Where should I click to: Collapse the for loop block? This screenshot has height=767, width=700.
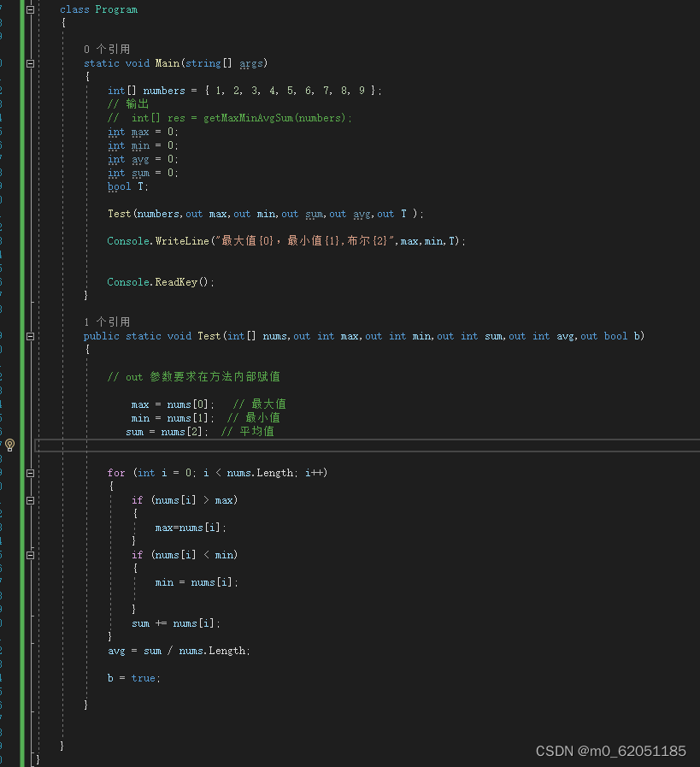[29, 472]
